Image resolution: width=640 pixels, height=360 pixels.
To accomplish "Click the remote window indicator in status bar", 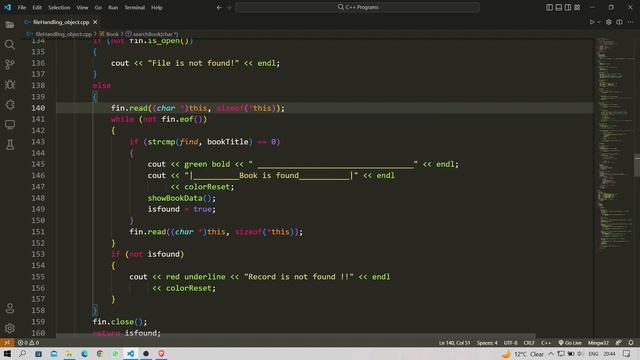I will [x=7, y=343].
